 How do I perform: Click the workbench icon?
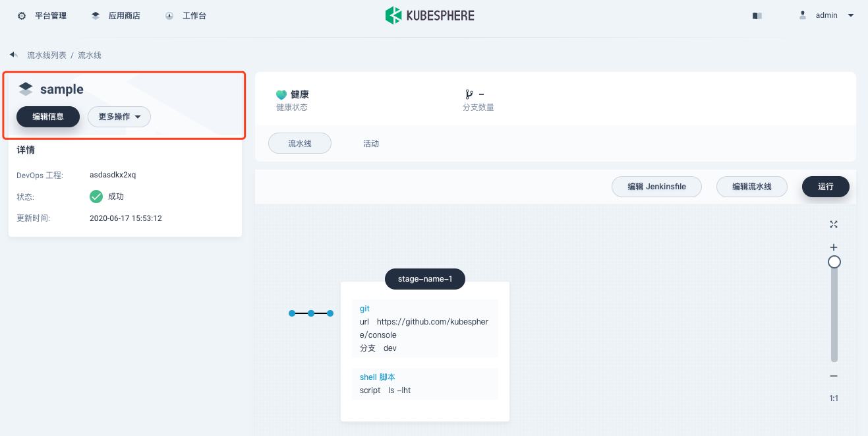pyautogui.click(x=169, y=16)
